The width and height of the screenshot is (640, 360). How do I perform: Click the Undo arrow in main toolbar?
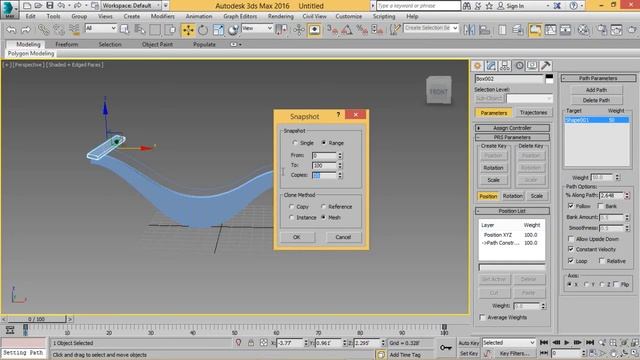(x=11, y=30)
